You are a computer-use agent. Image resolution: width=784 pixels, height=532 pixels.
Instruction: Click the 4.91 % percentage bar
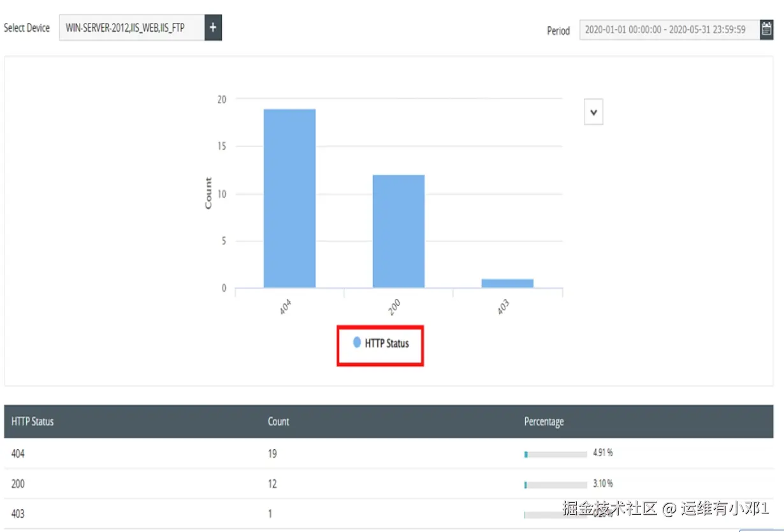coord(555,454)
